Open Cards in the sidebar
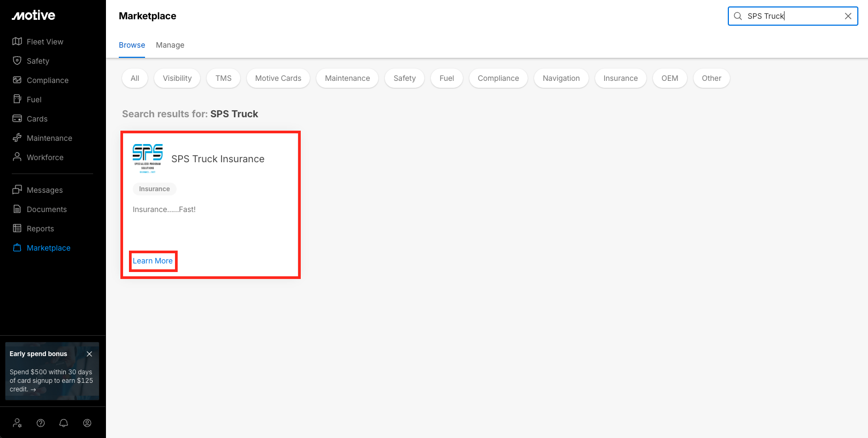 pyautogui.click(x=37, y=119)
